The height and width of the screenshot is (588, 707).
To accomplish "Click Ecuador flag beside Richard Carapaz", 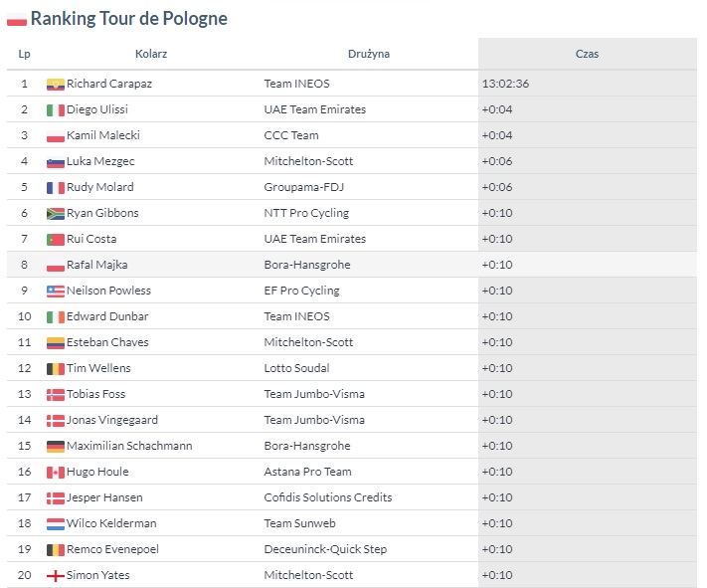I will [x=56, y=85].
